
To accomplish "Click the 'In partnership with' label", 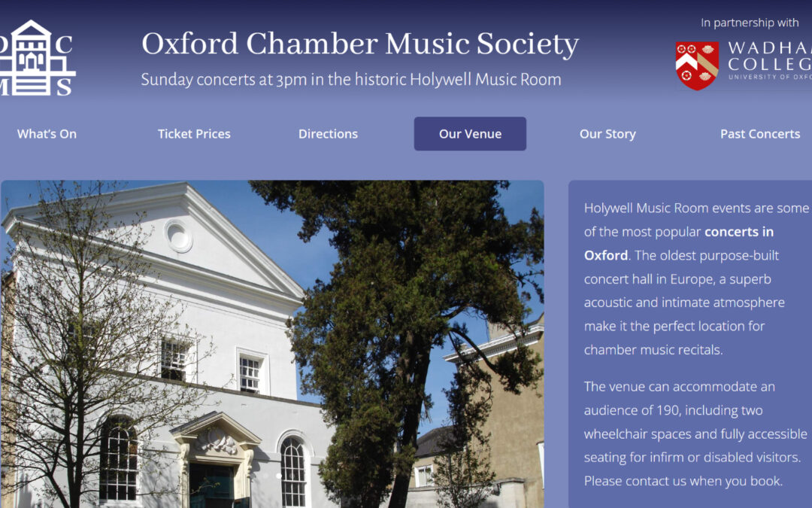I will [749, 23].
